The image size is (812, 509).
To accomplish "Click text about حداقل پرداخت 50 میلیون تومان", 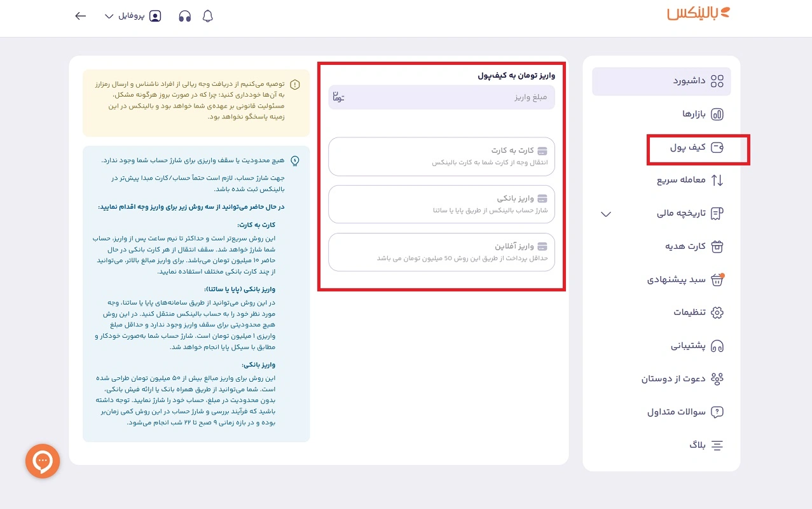I will (x=462, y=258).
